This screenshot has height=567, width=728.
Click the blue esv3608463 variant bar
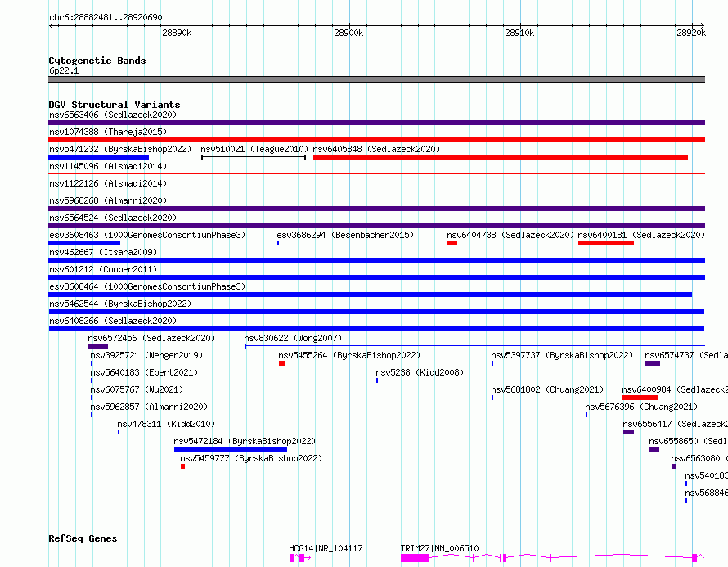point(84,243)
